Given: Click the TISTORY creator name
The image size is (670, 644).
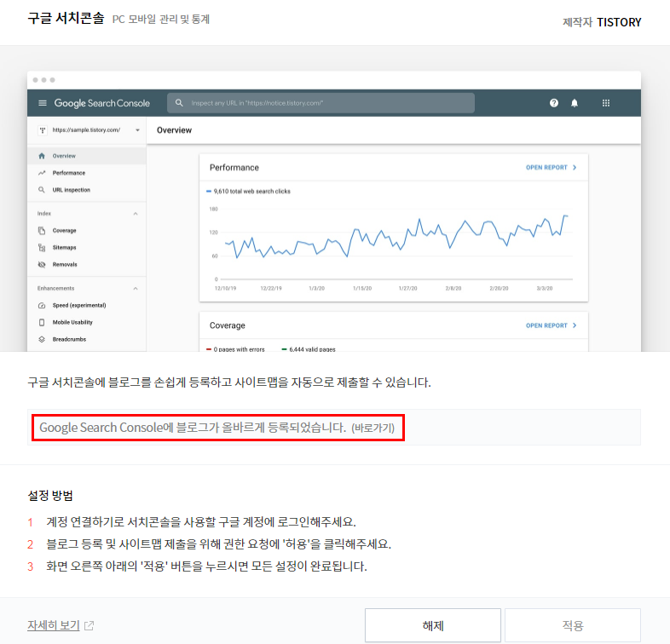Looking at the screenshot, I should tap(619, 22).
